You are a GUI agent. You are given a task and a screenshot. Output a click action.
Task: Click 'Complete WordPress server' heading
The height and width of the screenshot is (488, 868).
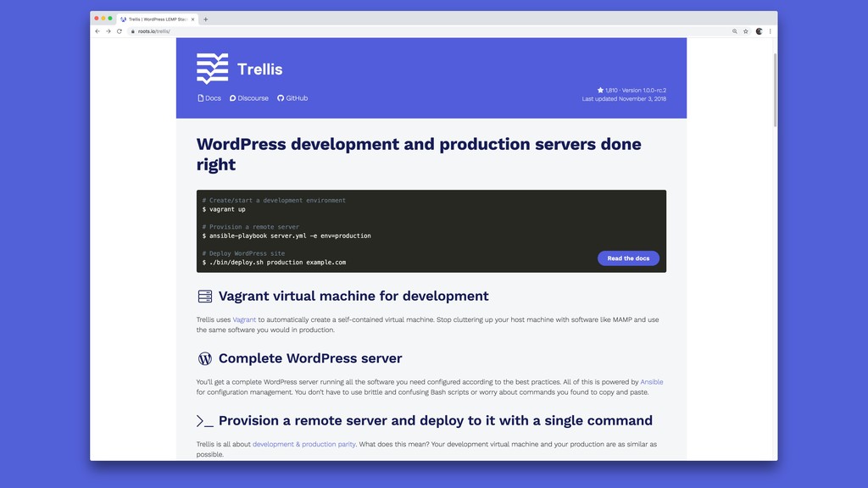[x=310, y=358]
